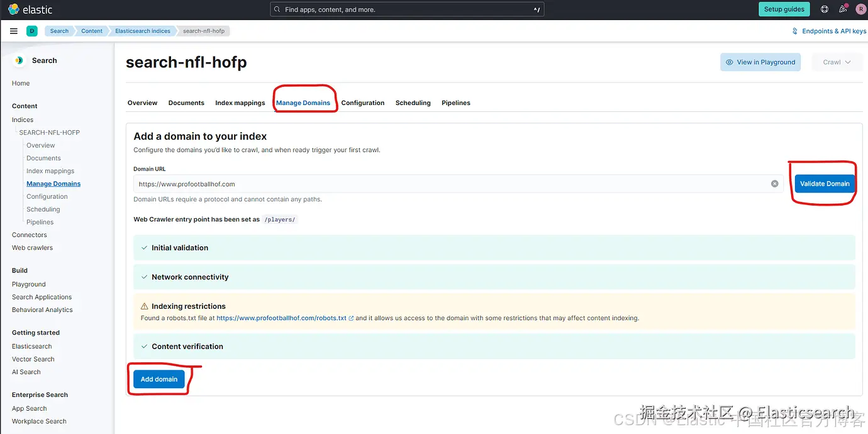Open Playground in the sidebar
The height and width of the screenshot is (434, 868).
tap(29, 284)
